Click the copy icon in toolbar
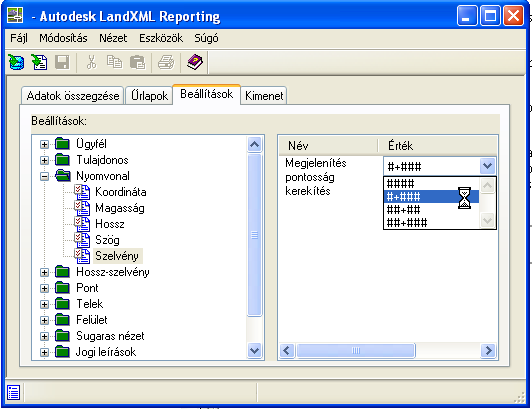The height and width of the screenshot is (409, 532). [114, 62]
